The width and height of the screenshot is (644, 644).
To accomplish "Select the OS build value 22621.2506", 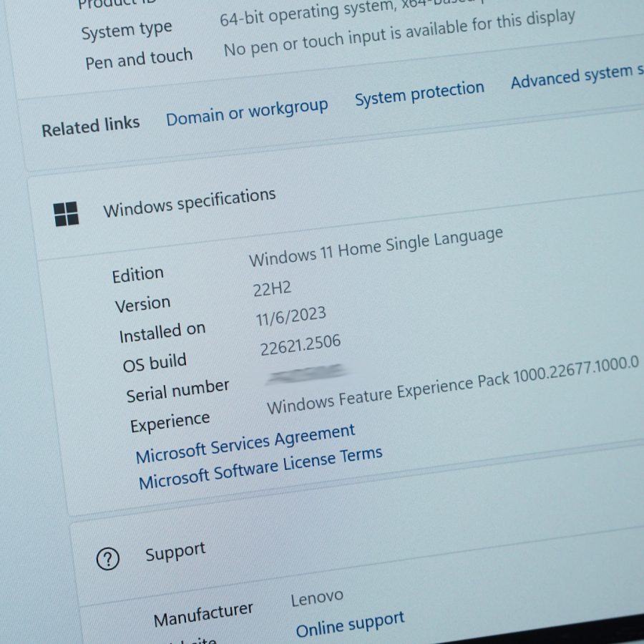I will pyautogui.click(x=301, y=345).
